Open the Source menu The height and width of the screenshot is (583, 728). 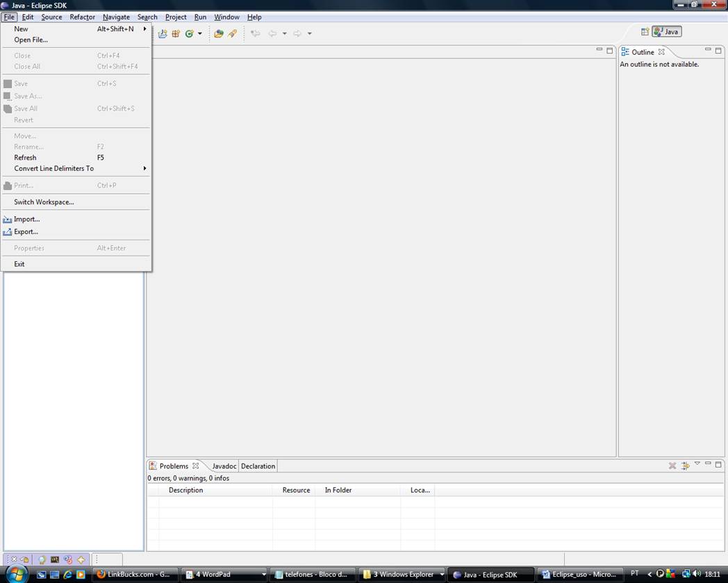51,17
